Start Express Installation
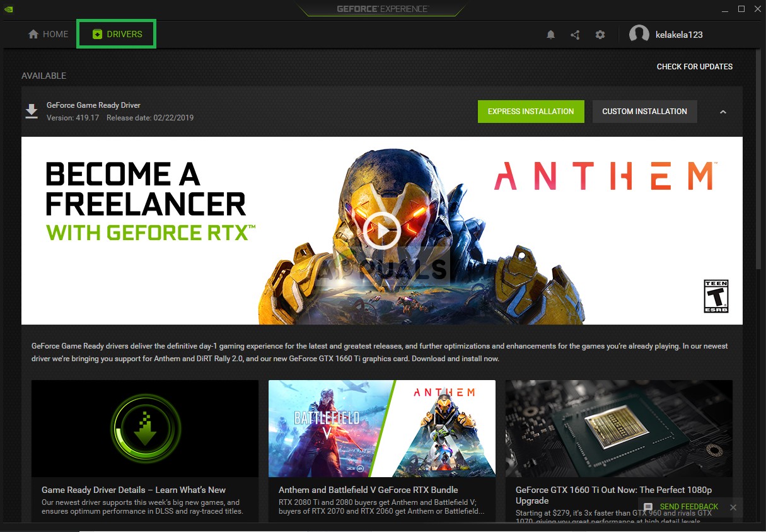Viewport: 766px width, 532px height. pyautogui.click(x=531, y=112)
